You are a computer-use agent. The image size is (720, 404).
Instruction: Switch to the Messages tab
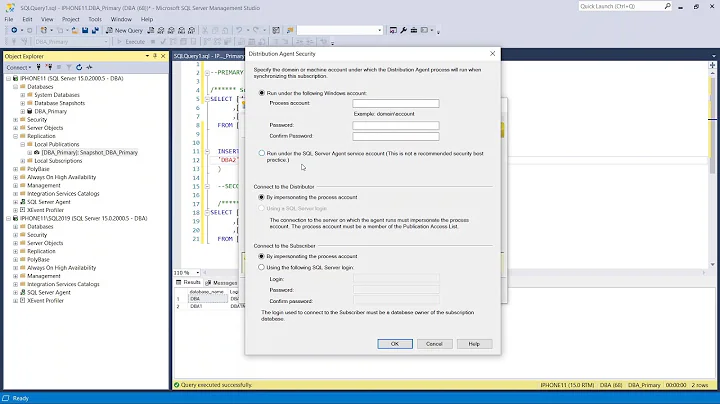(x=221, y=283)
